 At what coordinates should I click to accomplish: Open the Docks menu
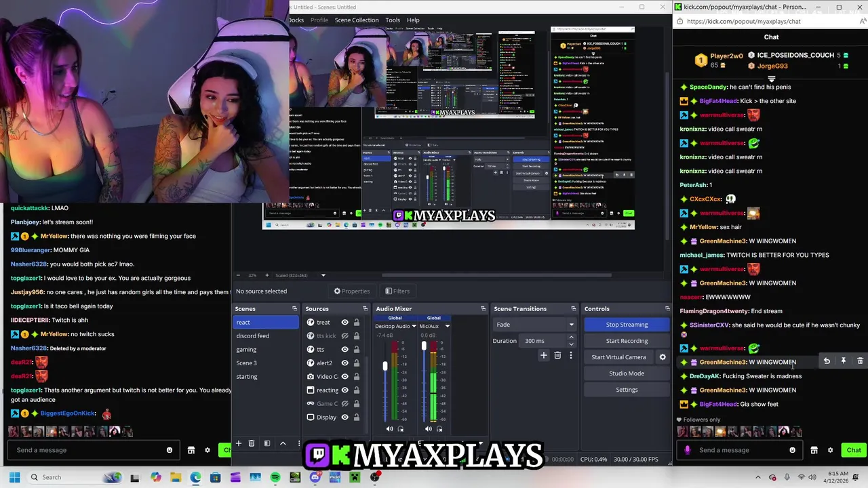297,20
